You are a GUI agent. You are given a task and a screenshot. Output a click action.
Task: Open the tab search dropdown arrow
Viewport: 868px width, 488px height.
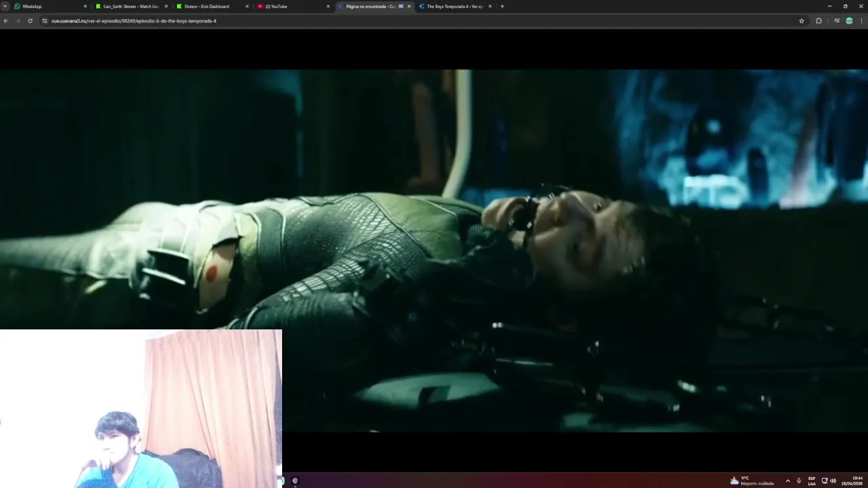pos(5,6)
